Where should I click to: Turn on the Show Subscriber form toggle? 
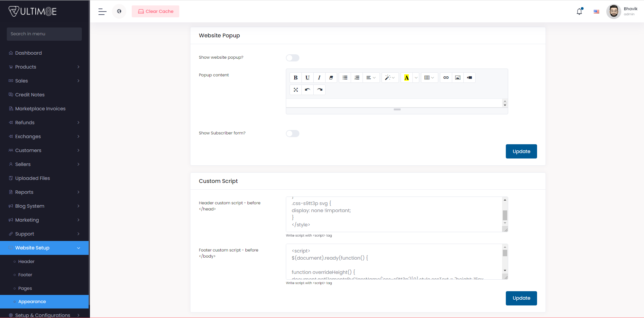293,133
